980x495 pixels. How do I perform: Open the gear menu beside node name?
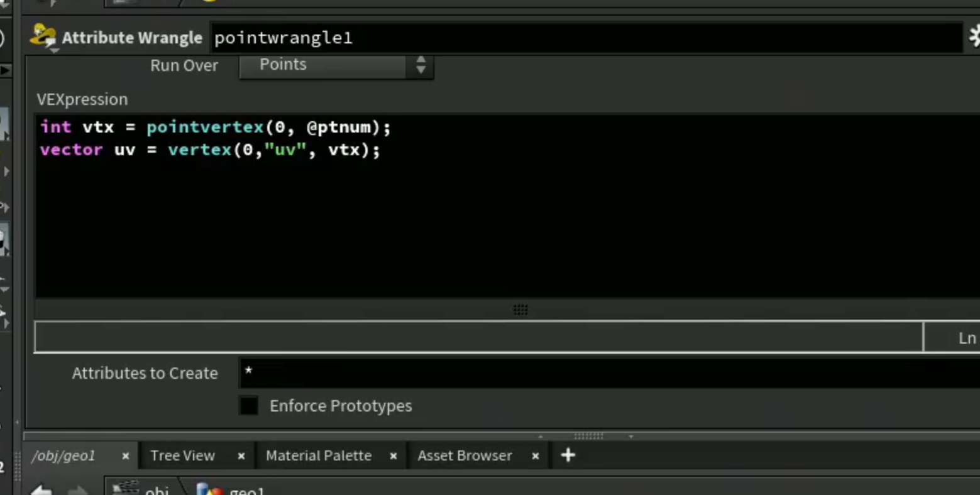(975, 36)
